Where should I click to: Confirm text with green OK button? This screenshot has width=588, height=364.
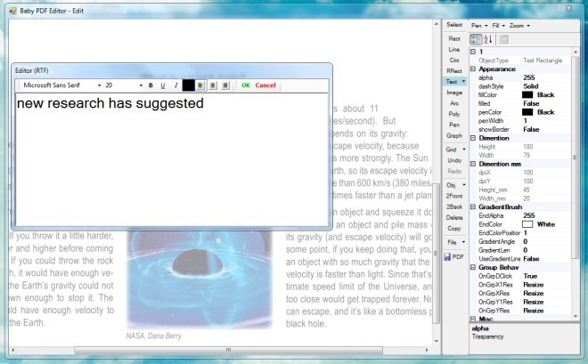(246, 85)
